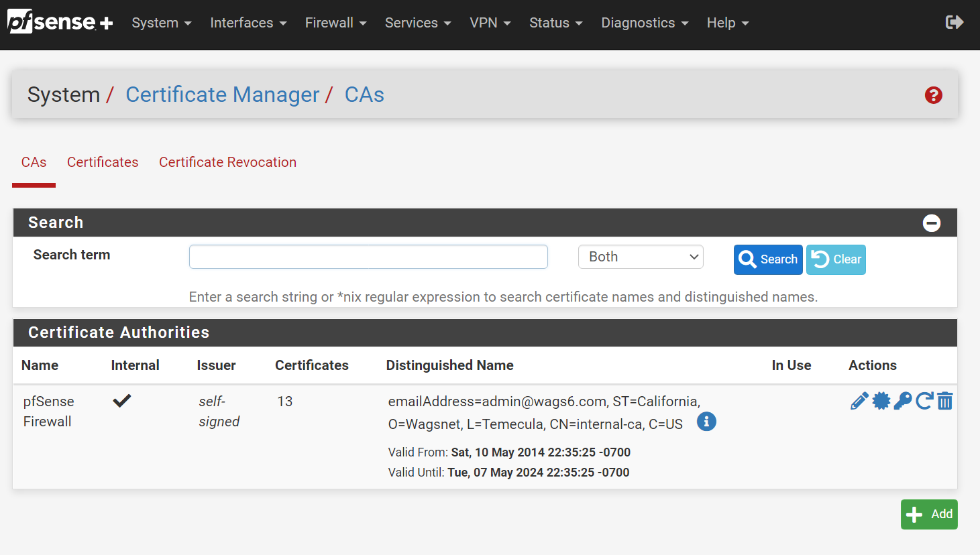Click the Internal checkmark for pfSense Firewall
The image size is (980, 555).
click(121, 401)
